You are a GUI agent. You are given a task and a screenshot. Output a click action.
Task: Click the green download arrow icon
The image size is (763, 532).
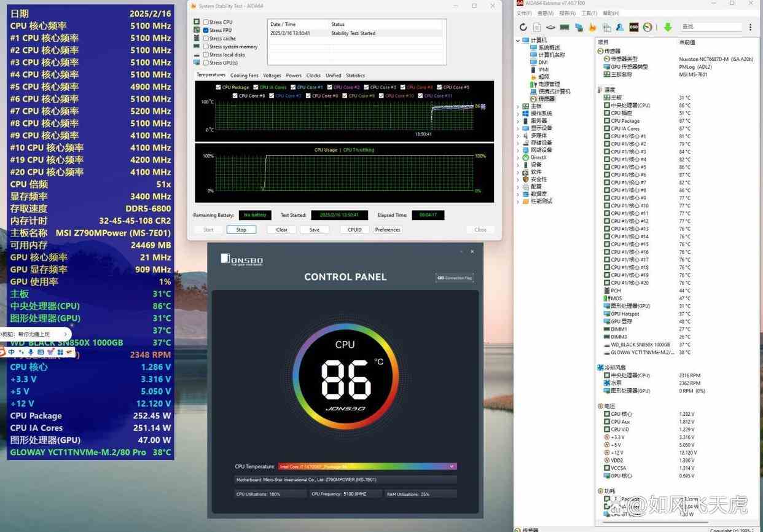click(x=668, y=27)
